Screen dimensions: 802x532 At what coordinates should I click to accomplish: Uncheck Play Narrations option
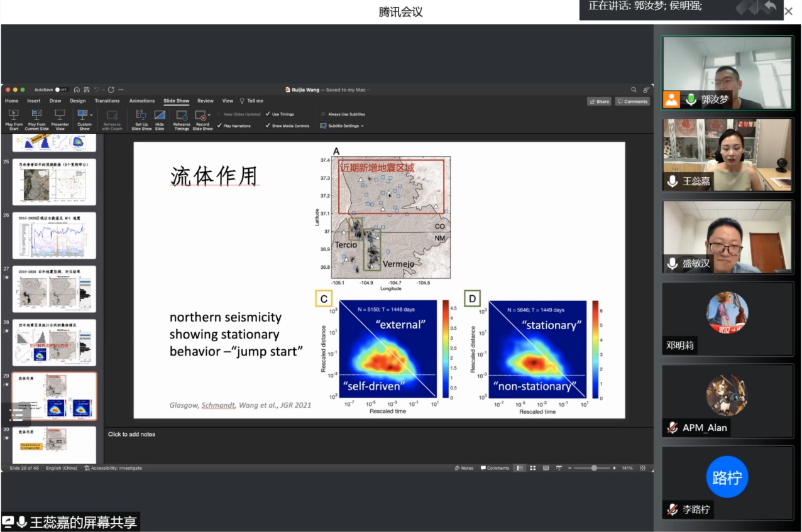pyautogui.click(x=219, y=126)
